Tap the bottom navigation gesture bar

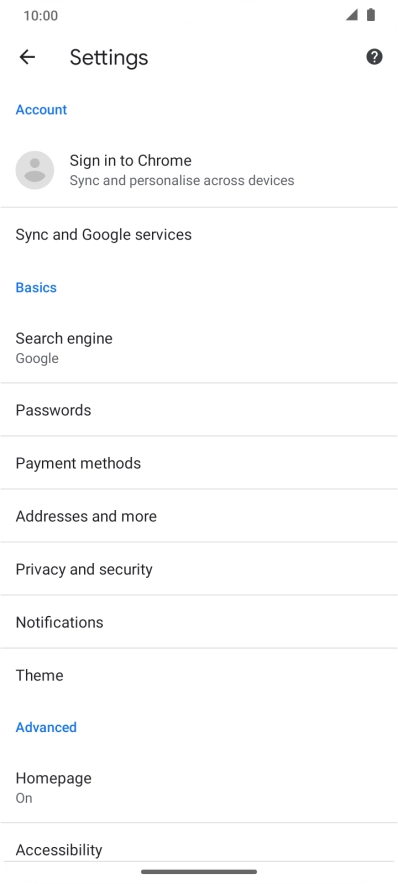[x=199, y=872]
